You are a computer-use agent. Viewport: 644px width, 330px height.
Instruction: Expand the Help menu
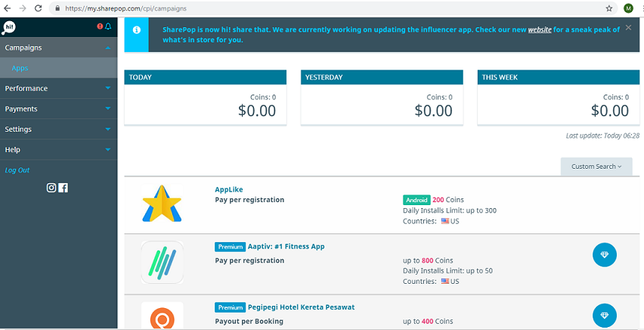(59, 149)
